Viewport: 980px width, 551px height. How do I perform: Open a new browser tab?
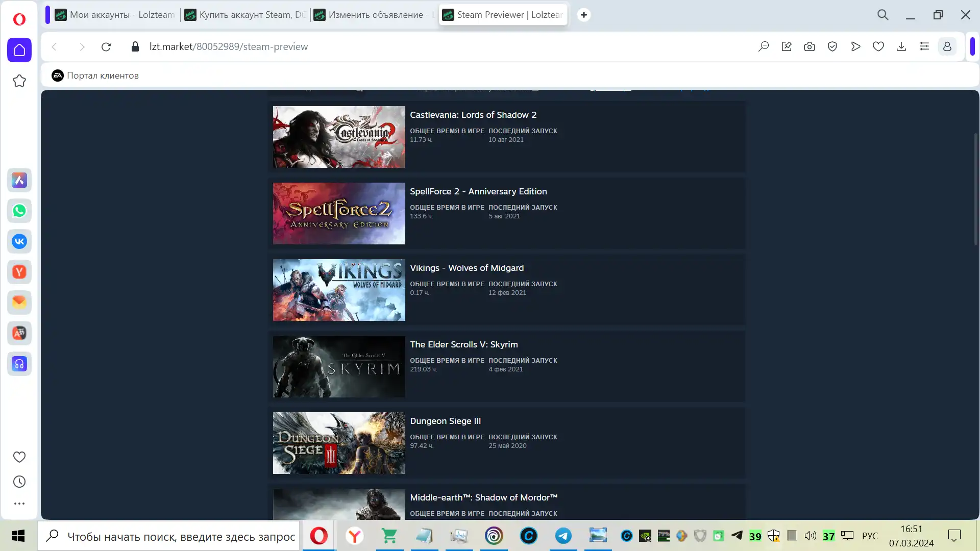[584, 15]
